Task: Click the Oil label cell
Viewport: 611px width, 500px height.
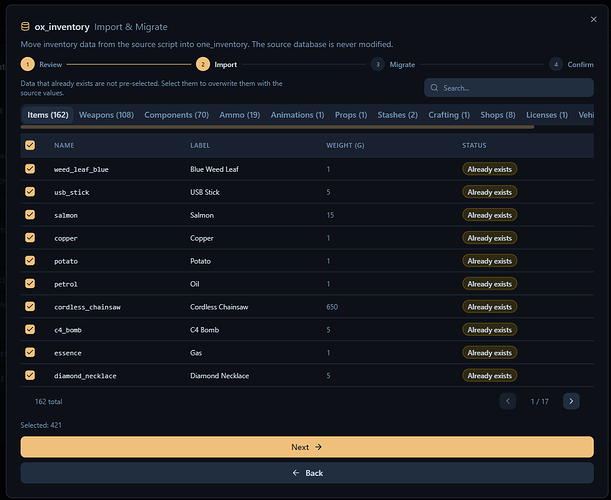Action: (x=195, y=284)
